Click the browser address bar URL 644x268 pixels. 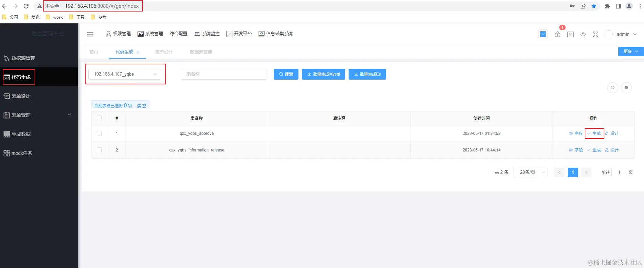click(102, 6)
